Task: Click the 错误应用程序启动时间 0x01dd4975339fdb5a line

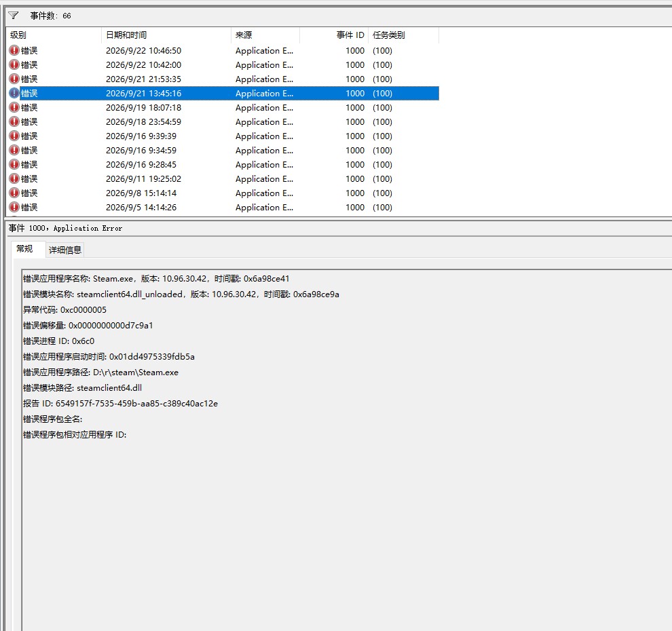Action: (109, 356)
